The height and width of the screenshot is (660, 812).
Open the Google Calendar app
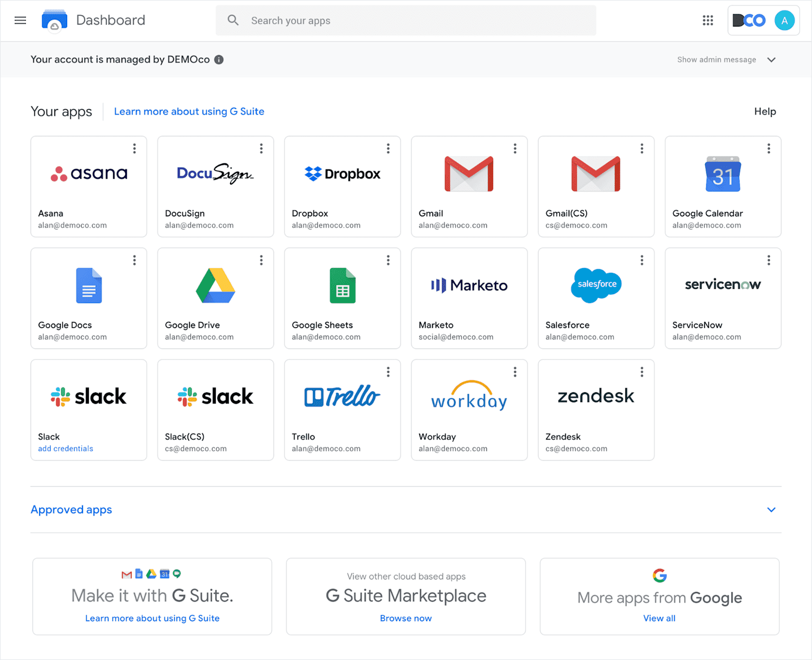(x=723, y=185)
